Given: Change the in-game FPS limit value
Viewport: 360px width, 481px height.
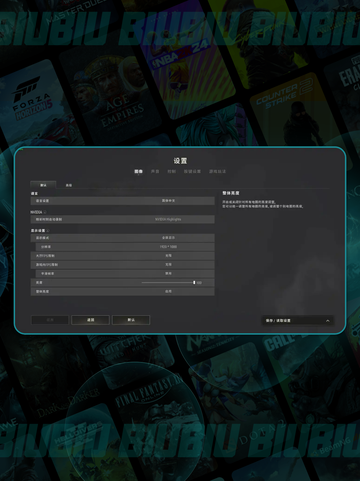Looking at the screenshot, I should coord(123,265).
